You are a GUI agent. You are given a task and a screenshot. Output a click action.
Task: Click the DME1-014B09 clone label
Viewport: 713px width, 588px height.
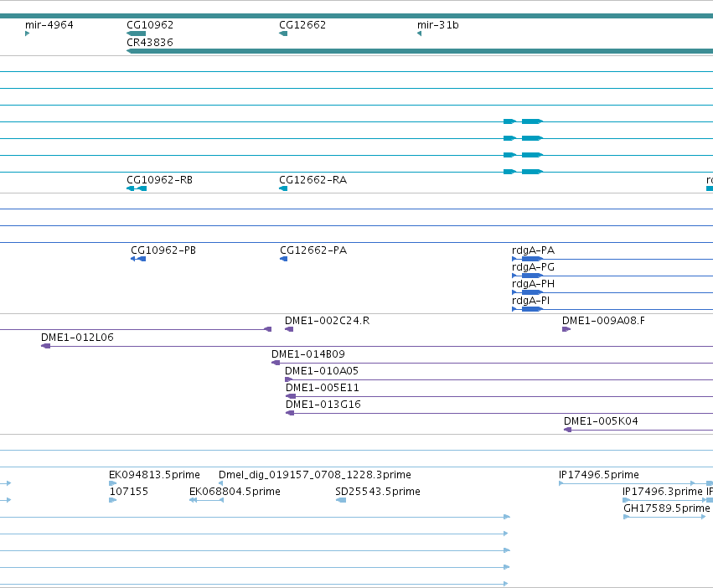point(308,354)
